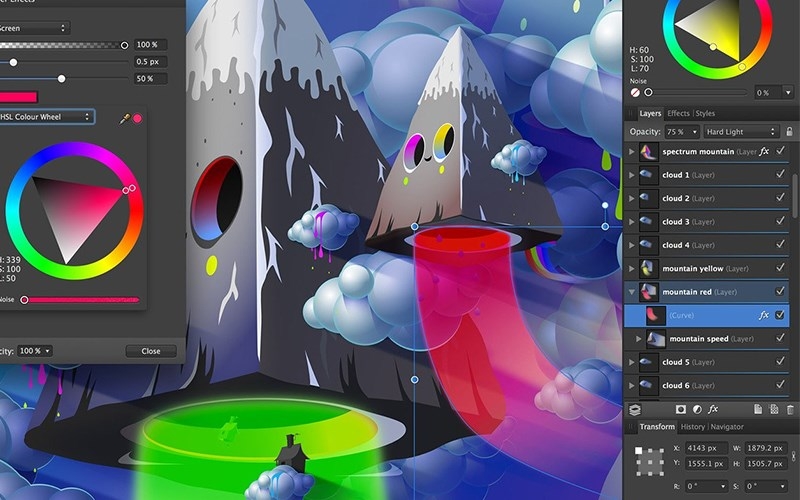Switch to the Effects tab
Image resolution: width=800 pixels, height=500 pixels.
pyautogui.click(x=678, y=113)
